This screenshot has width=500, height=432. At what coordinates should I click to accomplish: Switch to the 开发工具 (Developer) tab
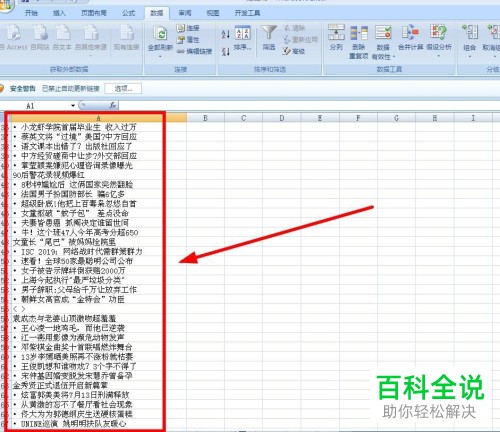coord(247,13)
